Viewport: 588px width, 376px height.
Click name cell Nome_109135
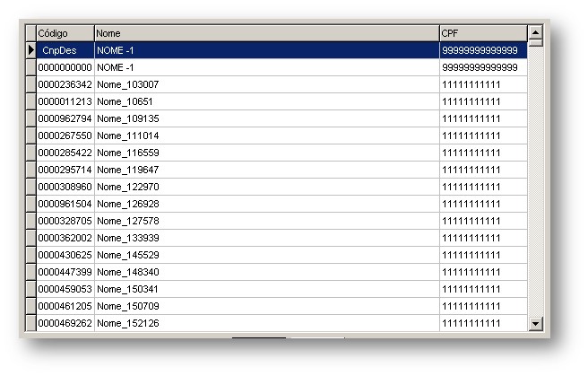click(x=266, y=118)
